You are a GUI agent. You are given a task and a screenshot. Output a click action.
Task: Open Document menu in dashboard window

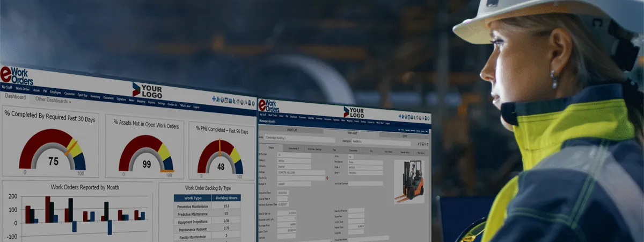point(108,98)
